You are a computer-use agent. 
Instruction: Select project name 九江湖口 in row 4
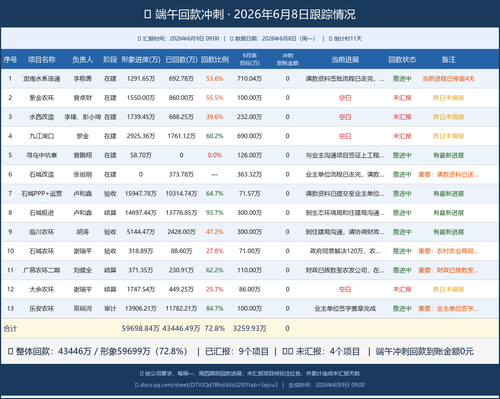pyautogui.click(x=42, y=136)
